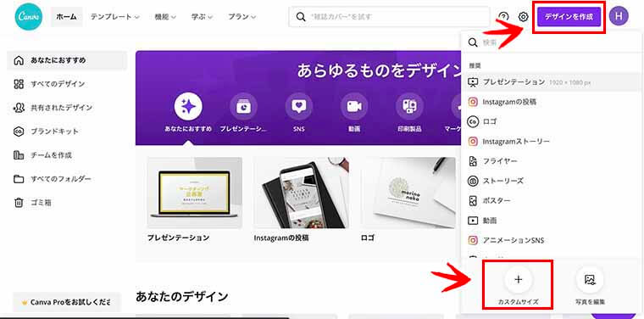Select the 印刷製品 category icon
Screen dimensions: 644x319
(x=409, y=106)
